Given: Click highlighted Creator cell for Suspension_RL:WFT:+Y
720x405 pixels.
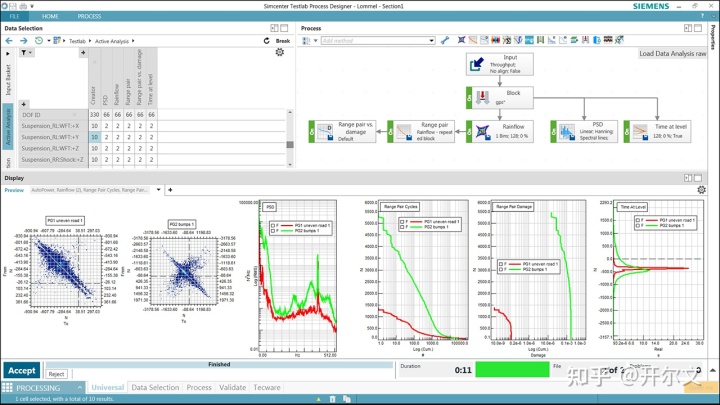Looking at the screenshot, I should tap(95, 137).
